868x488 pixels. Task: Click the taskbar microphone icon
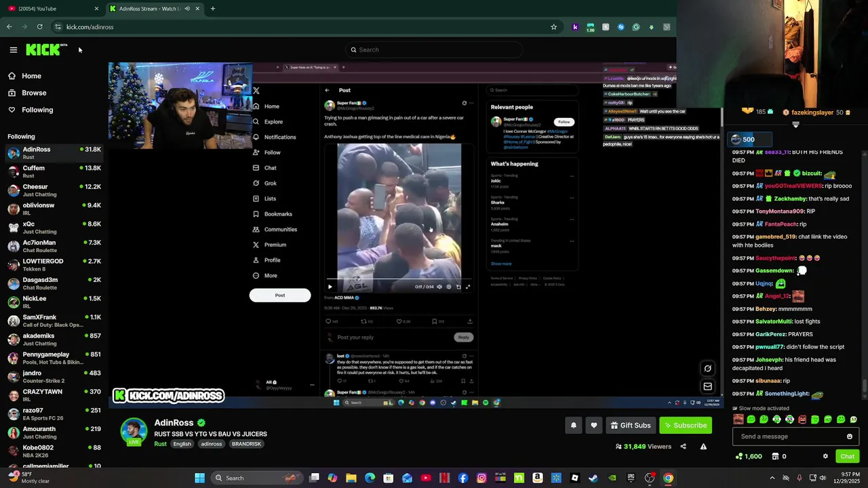(799, 478)
